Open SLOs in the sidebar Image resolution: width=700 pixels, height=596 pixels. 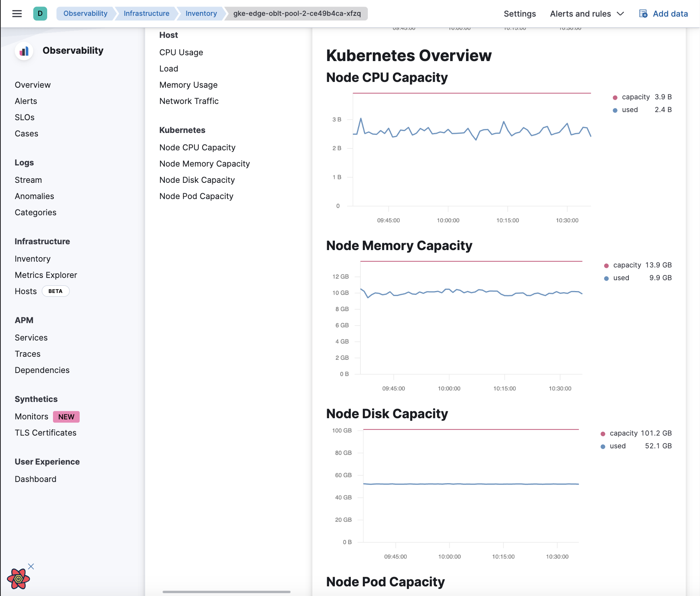(x=24, y=117)
